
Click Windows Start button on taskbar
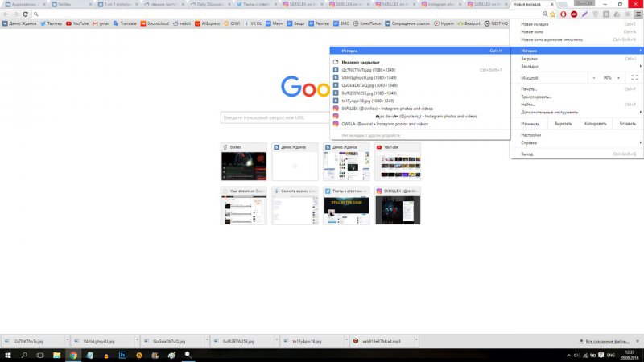(6, 354)
